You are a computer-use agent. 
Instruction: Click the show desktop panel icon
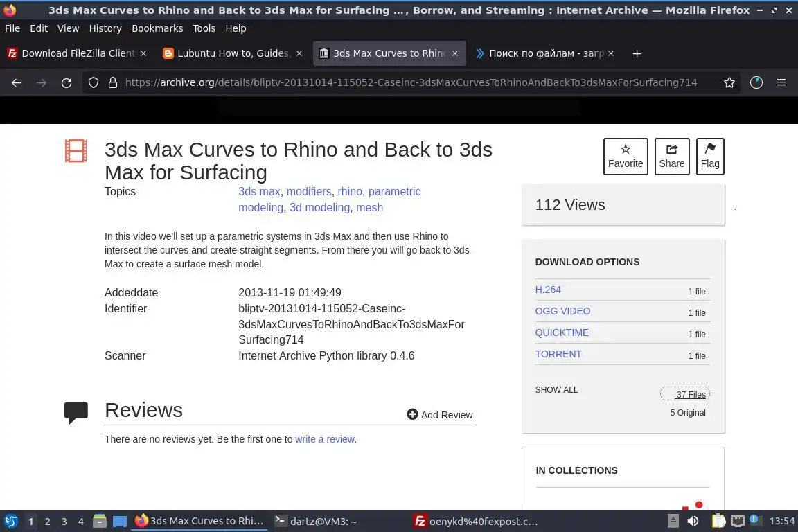point(120,521)
